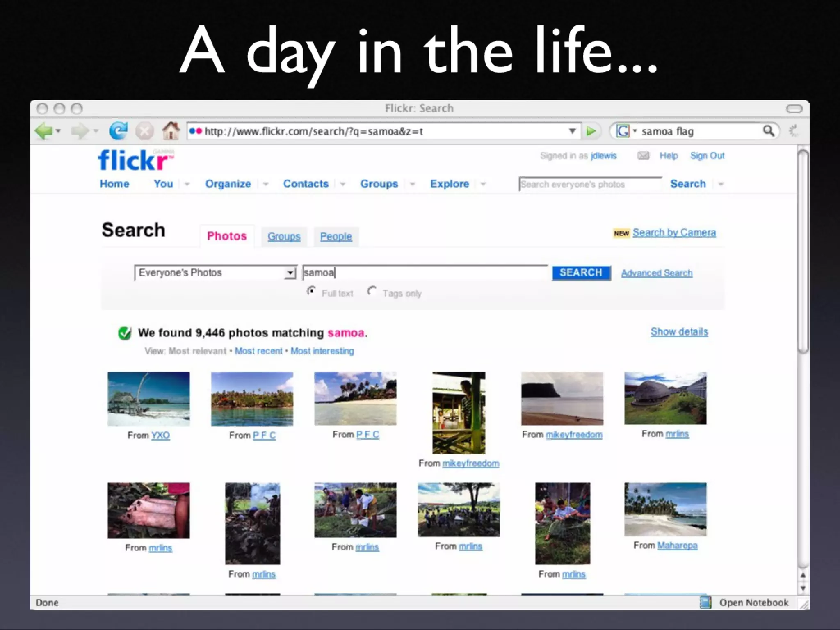The image size is (840, 630).
Task: Open the first beach photo from YXO
Action: coord(148,399)
